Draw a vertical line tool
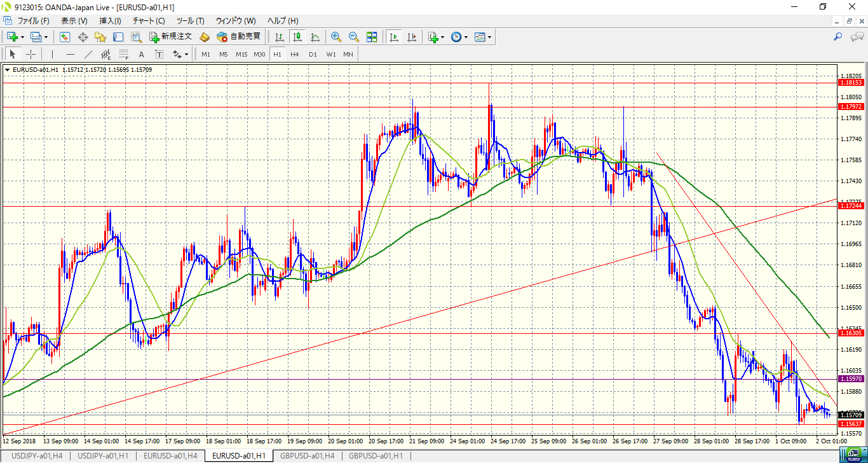 (53, 54)
